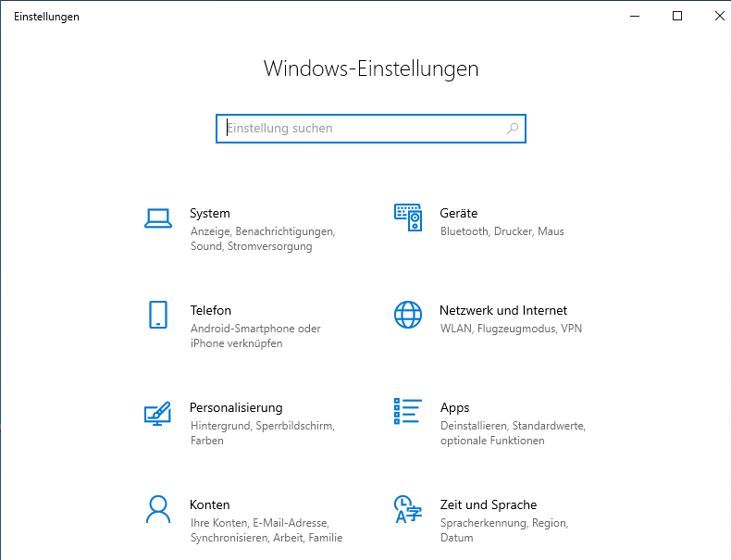Click the Einstellungen window title text

46,17
